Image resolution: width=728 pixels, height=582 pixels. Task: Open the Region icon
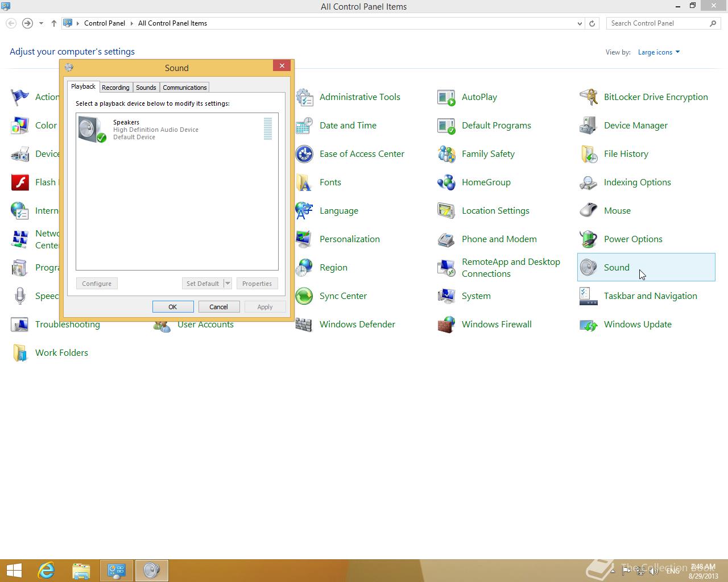tap(304, 268)
